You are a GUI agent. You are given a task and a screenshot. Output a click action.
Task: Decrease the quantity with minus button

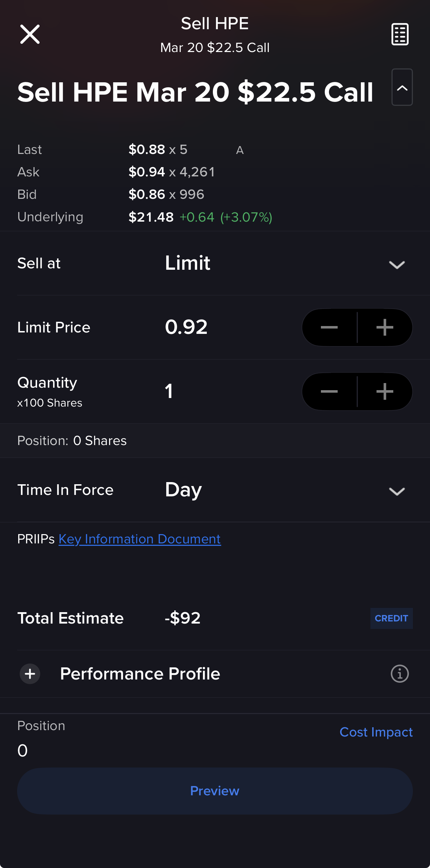(329, 392)
